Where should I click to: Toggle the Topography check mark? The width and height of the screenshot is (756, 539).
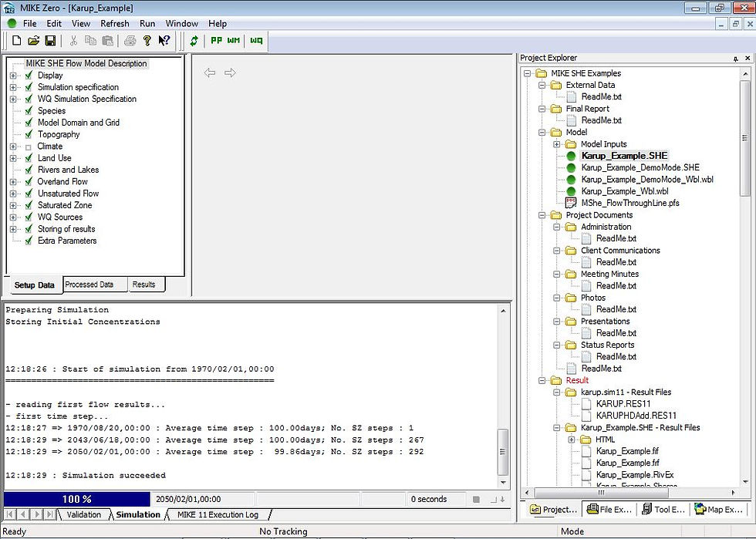click(x=29, y=134)
